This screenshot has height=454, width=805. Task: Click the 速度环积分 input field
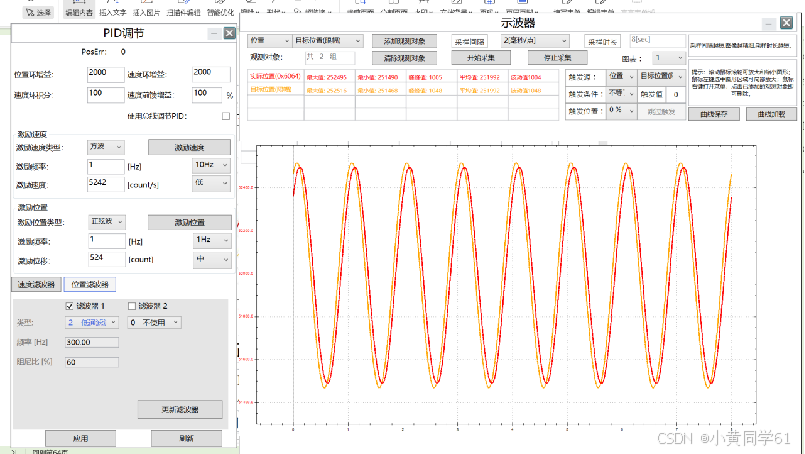(x=105, y=95)
